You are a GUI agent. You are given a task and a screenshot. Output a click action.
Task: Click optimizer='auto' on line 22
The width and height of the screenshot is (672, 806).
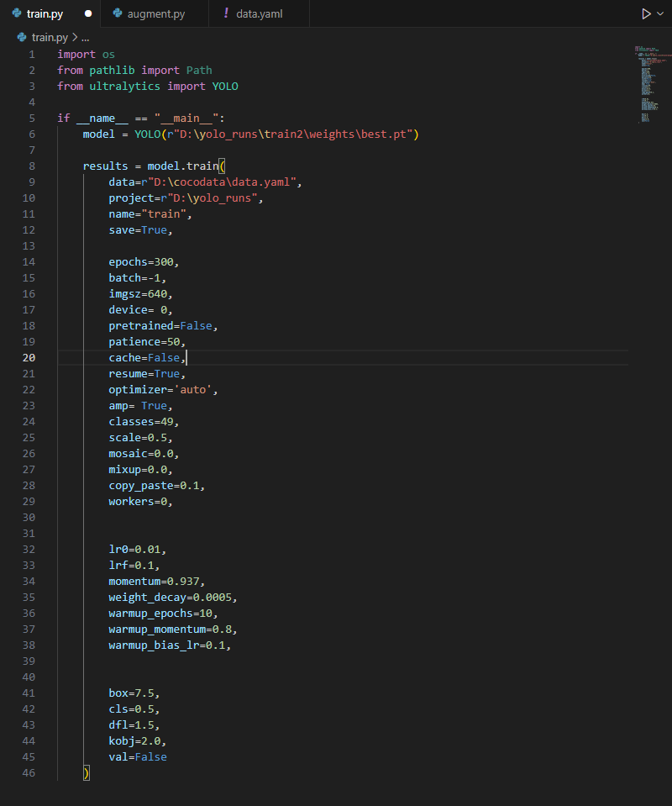160,390
